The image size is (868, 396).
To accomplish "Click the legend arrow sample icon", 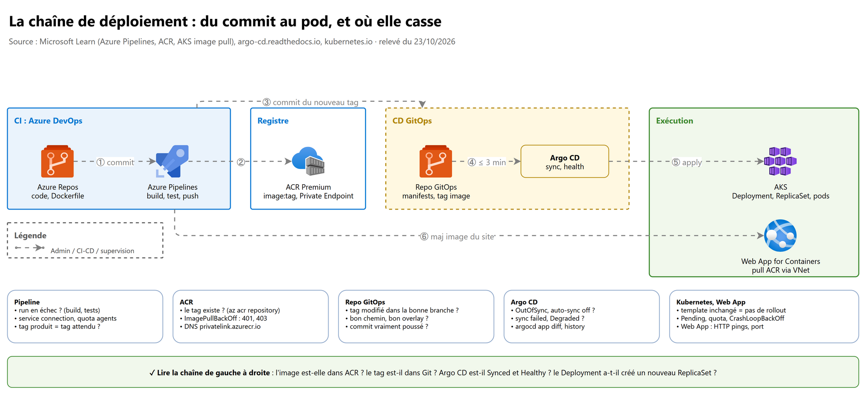I will coord(30,248).
